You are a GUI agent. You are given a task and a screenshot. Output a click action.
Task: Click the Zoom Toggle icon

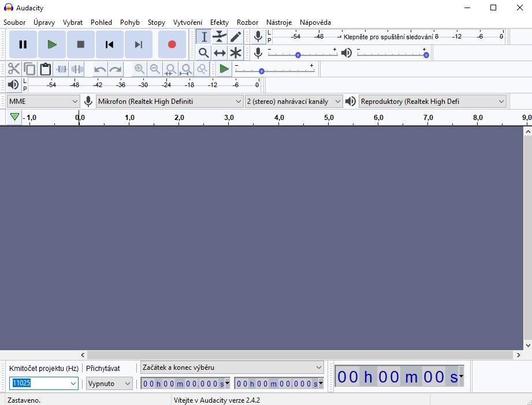[x=202, y=69]
